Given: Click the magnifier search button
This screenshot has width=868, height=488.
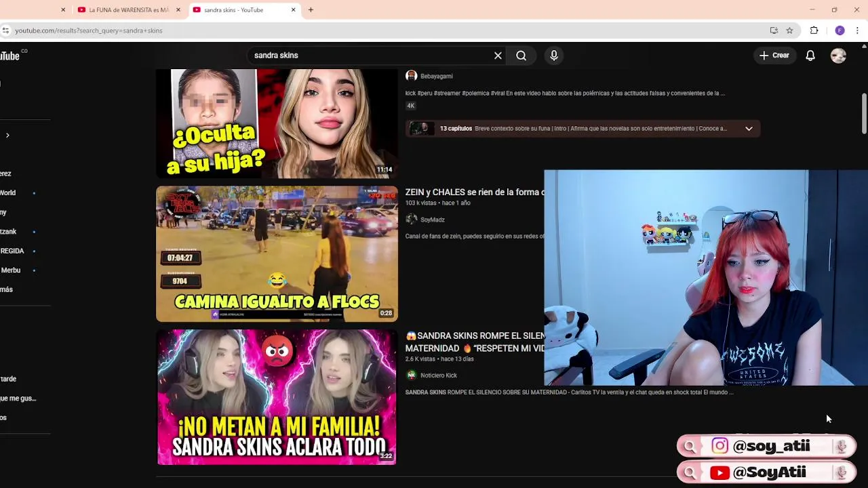Looking at the screenshot, I should coord(521,56).
